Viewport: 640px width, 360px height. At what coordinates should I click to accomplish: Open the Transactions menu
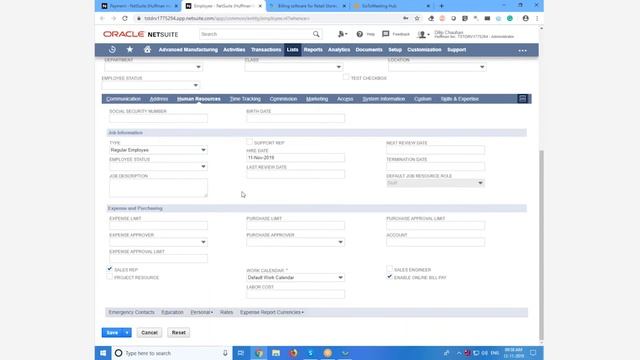pos(266,50)
